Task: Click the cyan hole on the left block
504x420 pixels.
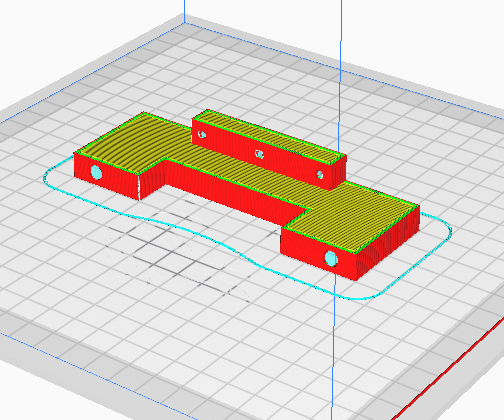Action: (96, 172)
